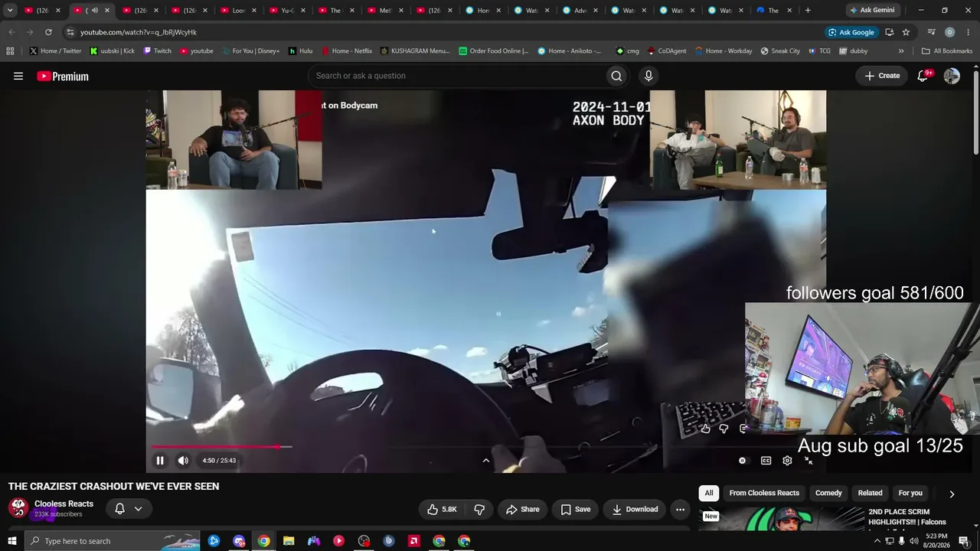
Task: Click the Ask Google button
Action: pyautogui.click(x=851, y=32)
